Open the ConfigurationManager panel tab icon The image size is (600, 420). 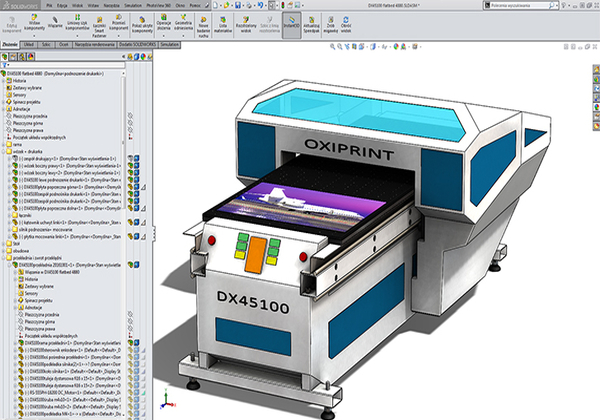click(22, 57)
